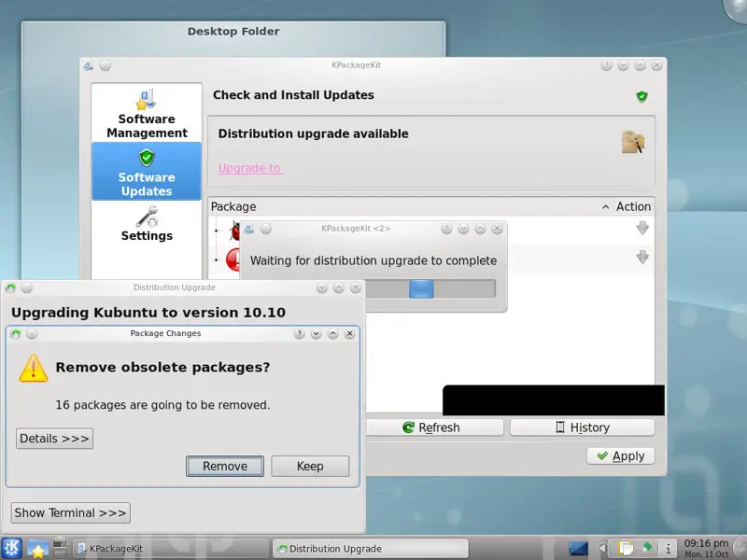The image size is (747, 560).
Task: Expand Show Terminal in Distribution Upgrade
Action: 71,512
